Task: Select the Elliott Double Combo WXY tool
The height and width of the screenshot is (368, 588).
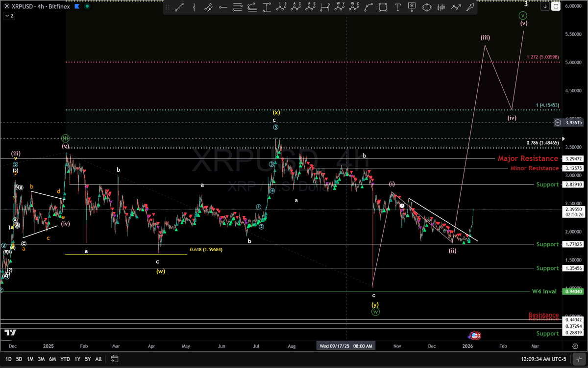Action: click(340, 7)
